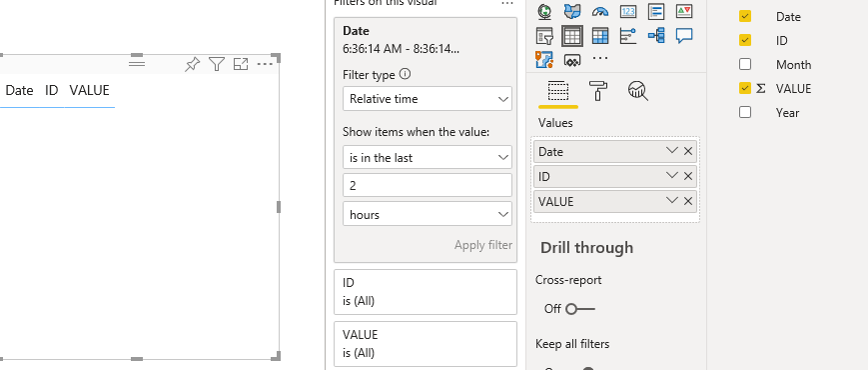Choose the Key influencers visualization
This screenshot has width=868, height=370.
coord(628,36)
